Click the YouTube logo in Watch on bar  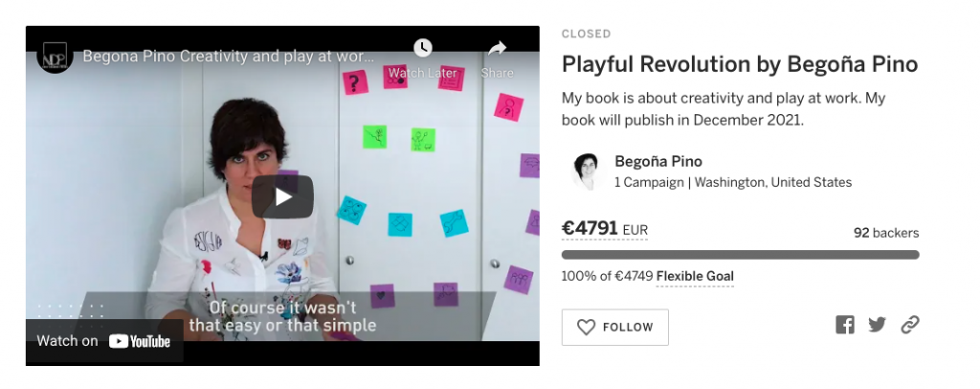point(140,341)
